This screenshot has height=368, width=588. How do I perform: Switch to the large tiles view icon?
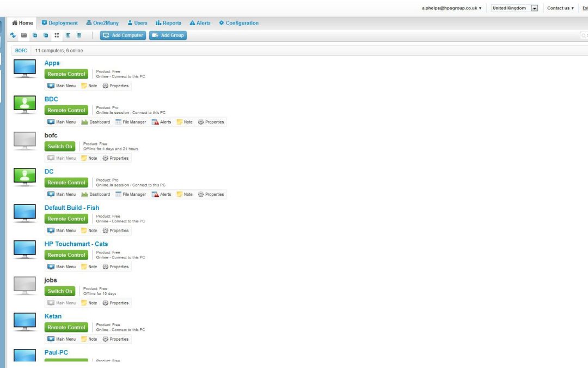57,35
